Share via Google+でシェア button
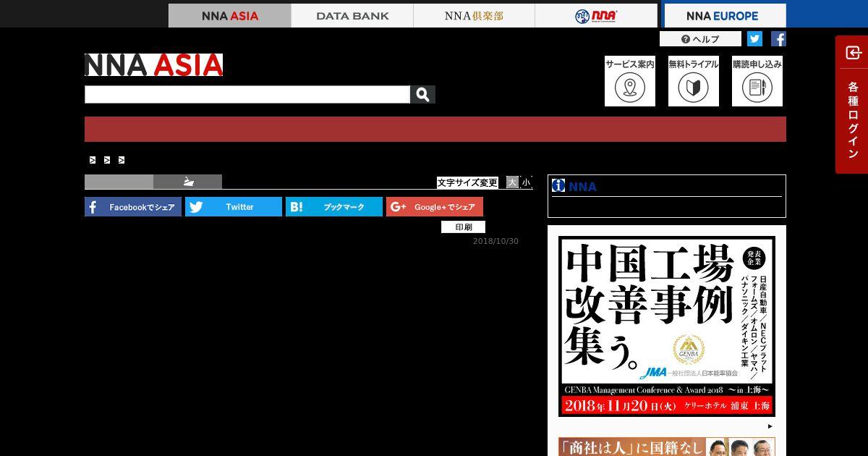 coord(435,207)
